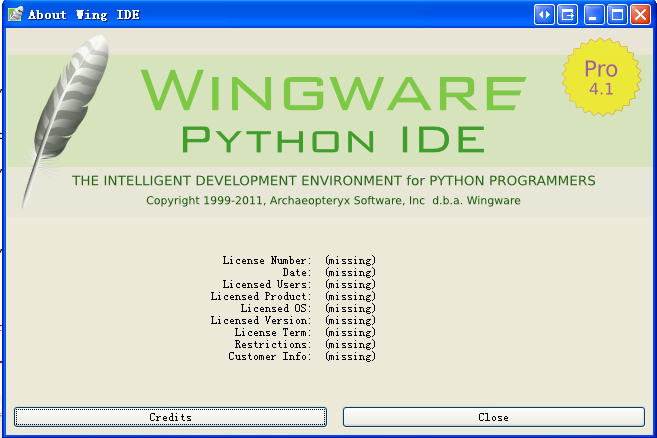This screenshot has width=657, height=438.
Task: Minimize the About Wing IDE window
Action: [x=594, y=15]
